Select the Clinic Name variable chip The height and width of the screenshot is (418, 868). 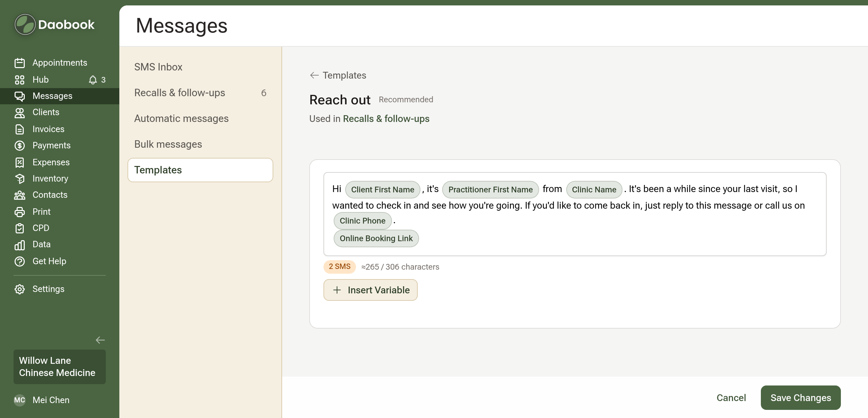coord(594,190)
